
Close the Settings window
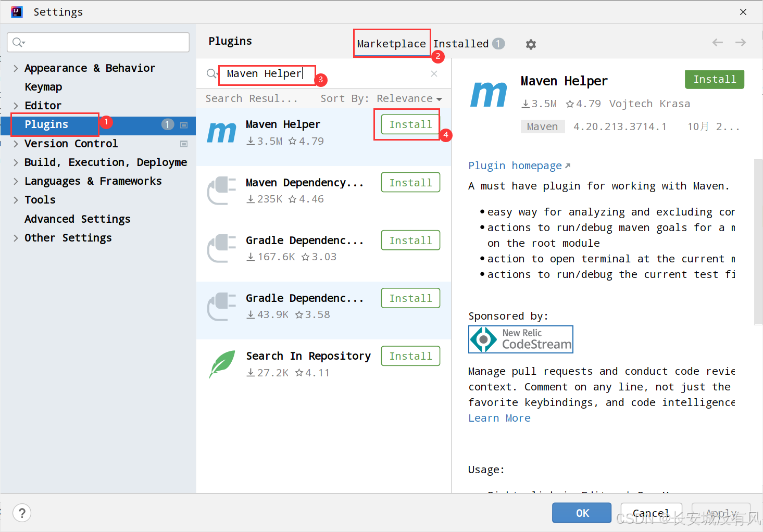tap(743, 12)
